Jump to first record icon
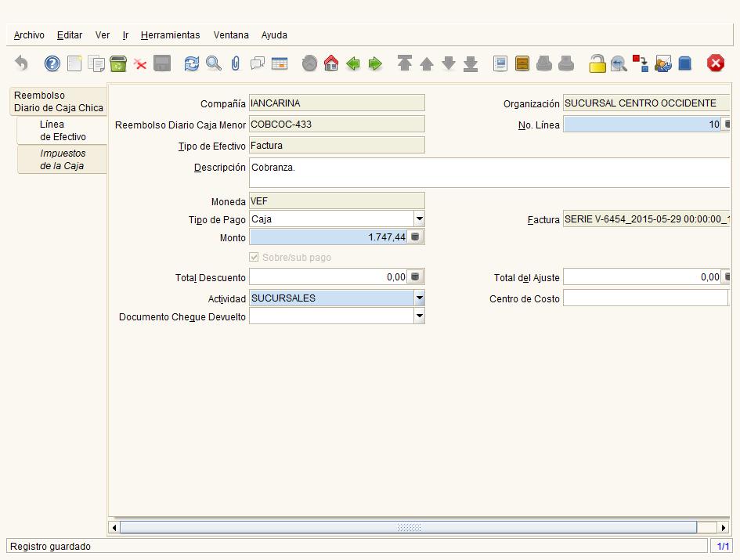Screen dimensions: 740x560 click(404, 63)
